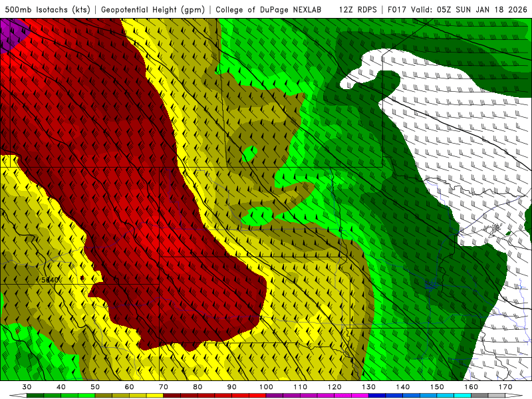Image resolution: width=532 pixels, height=399 pixels.
Task: Select the brightest red colorbar swatch ending at 100
Action: pos(257,396)
